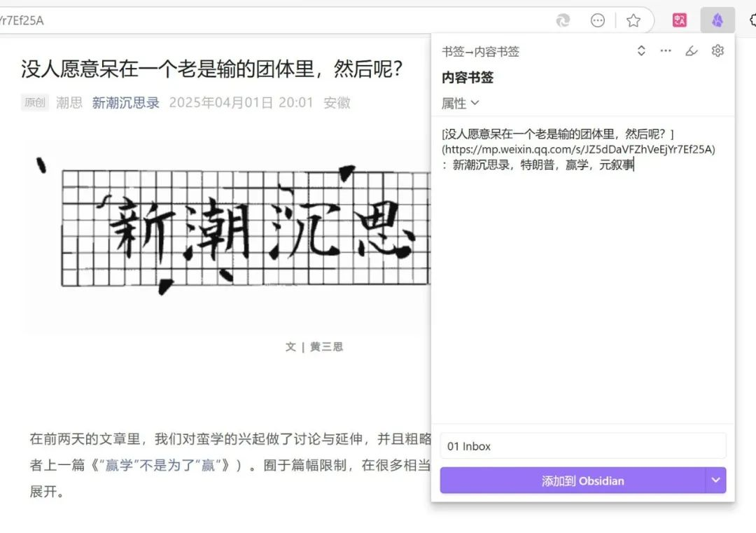Viewport: 756px width, 533px height.
Task: Click the location text 安徽
Action: click(x=337, y=103)
